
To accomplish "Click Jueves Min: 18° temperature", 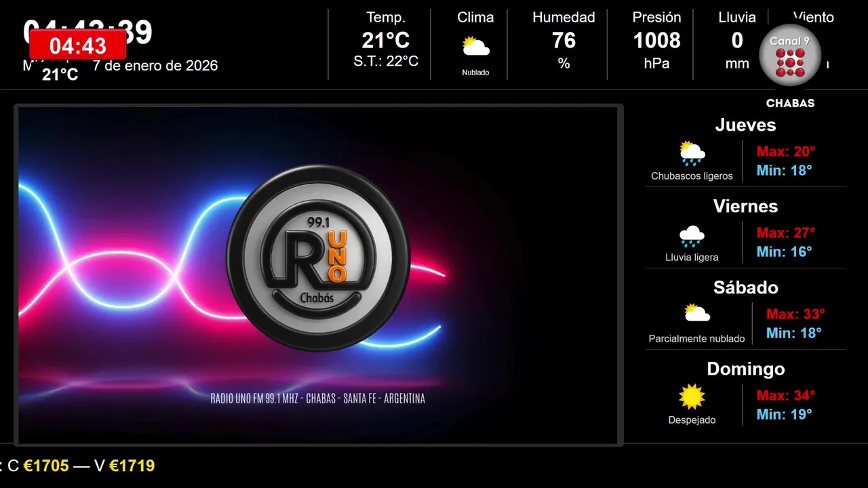I will click(x=784, y=170).
